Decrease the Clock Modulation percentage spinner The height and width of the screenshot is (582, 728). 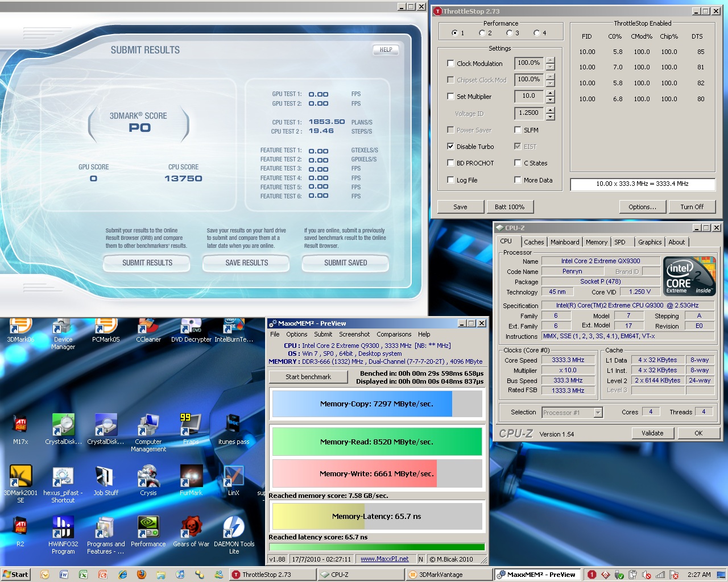[x=550, y=67]
